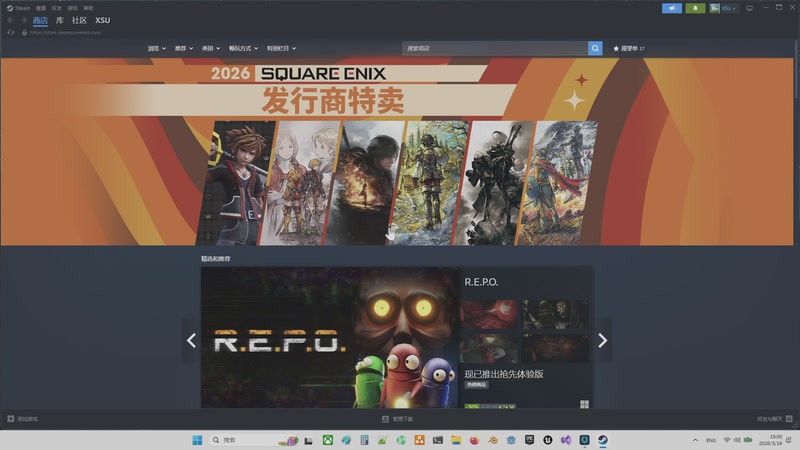Viewport: 800px width, 450px height.
Task: Click the 添加游戏 add game label
Action: click(28, 419)
